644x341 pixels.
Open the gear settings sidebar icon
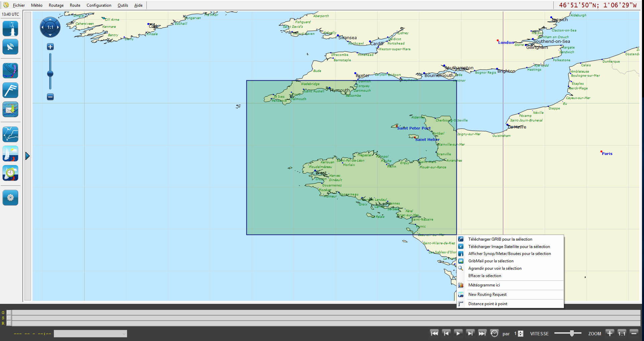click(10, 197)
